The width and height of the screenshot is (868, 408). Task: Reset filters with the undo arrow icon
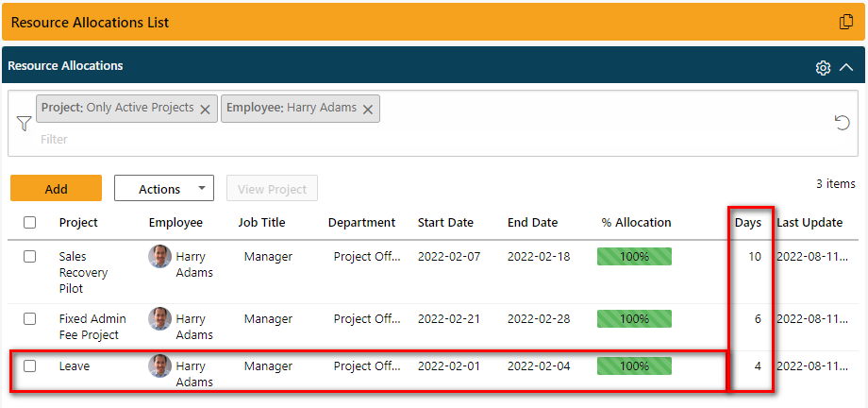(842, 123)
